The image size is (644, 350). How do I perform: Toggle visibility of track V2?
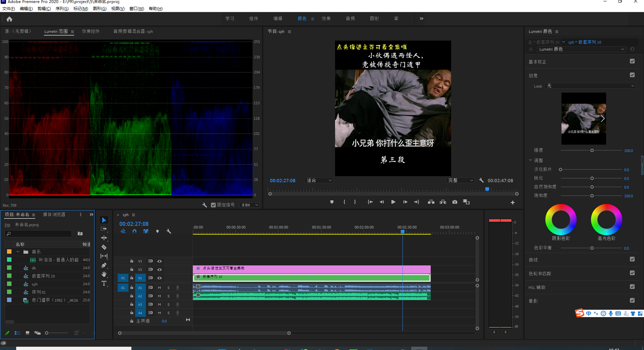[160, 269]
